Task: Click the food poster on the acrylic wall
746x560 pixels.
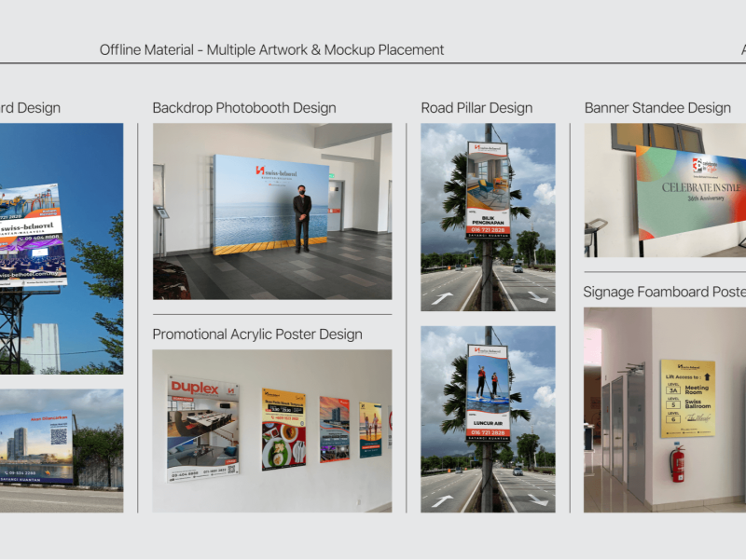Action: click(x=283, y=429)
